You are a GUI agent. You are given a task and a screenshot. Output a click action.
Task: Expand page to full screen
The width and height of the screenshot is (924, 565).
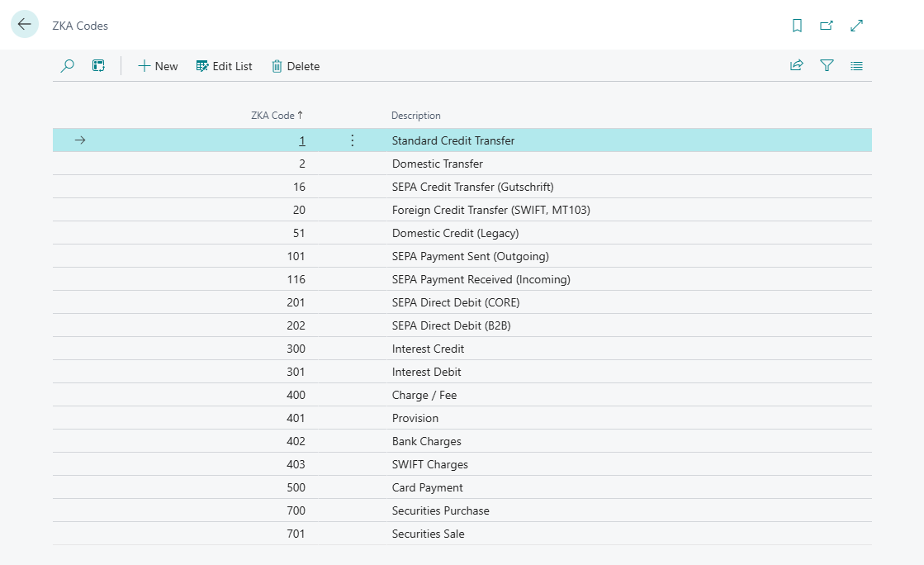coord(856,26)
